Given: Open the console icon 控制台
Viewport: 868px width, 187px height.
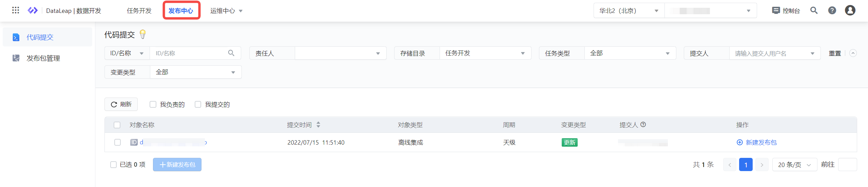Looking at the screenshot, I should pyautogui.click(x=786, y=11).
